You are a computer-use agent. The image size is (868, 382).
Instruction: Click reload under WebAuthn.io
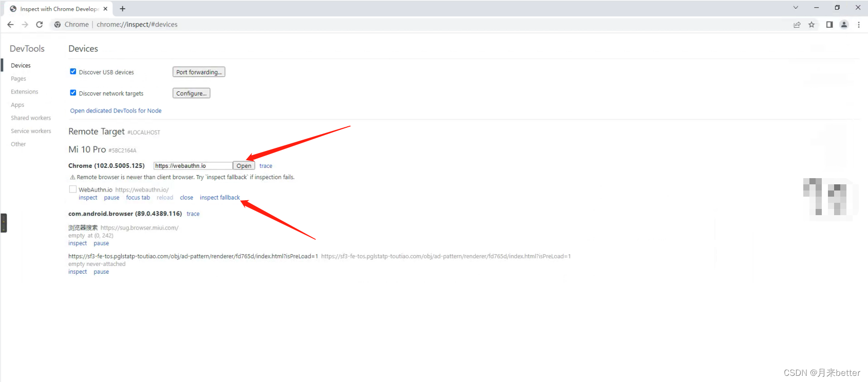(165, 197)
